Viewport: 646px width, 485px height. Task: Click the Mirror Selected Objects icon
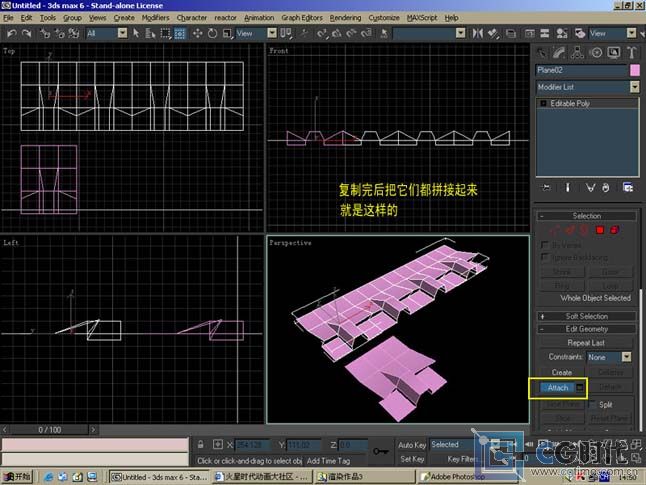[x=477, y=33]
